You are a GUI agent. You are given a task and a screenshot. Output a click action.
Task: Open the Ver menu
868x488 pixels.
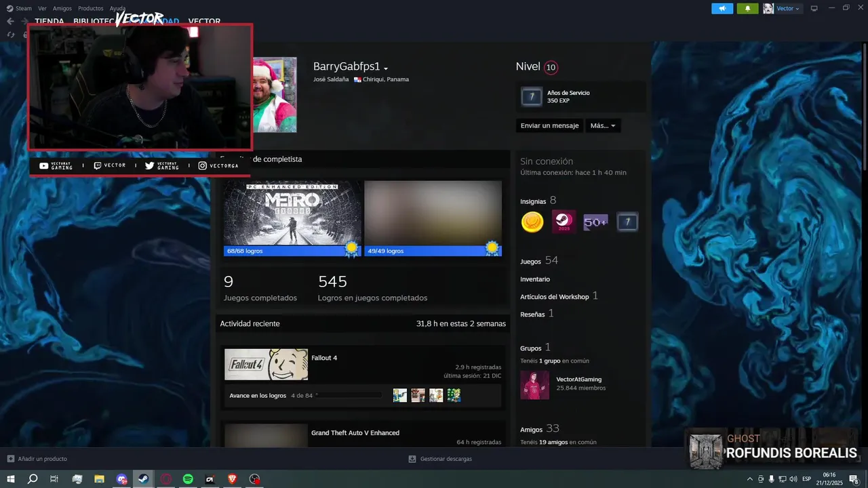[42, 8]
